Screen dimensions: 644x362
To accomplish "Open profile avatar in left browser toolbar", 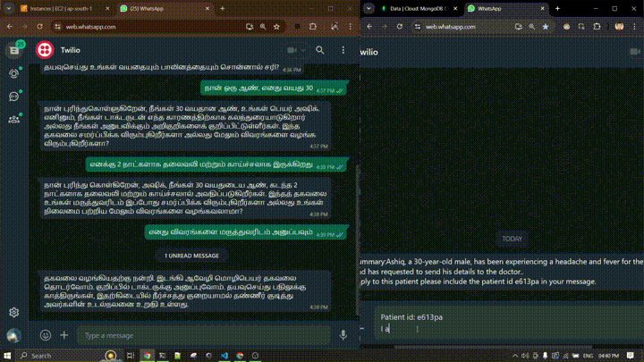I will 335,27.
